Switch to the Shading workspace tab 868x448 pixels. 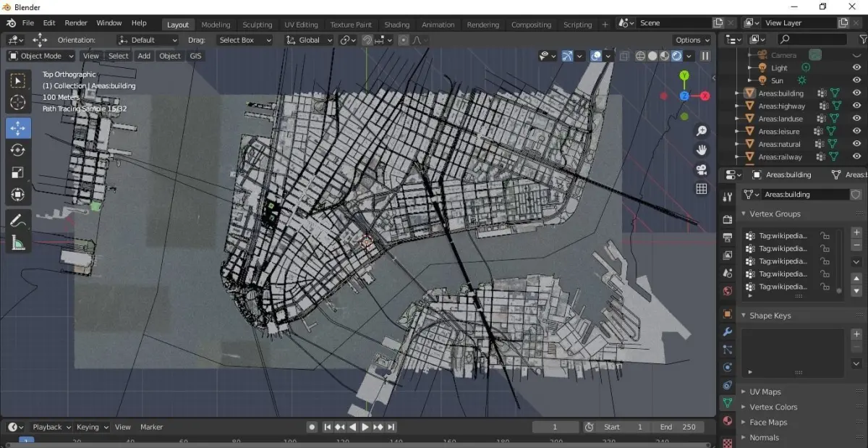tap(396, 25)
